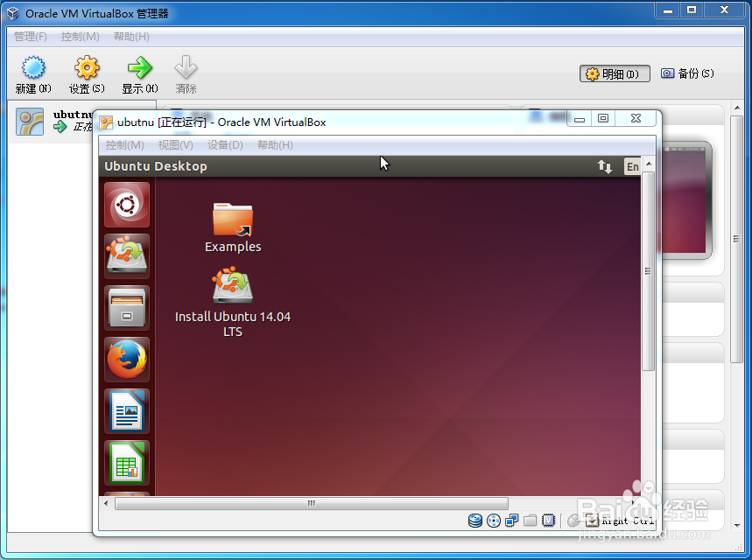Switch to the 备份(S) snapshots view button
Screen dimensions: 752x560
[x=688, y=73]
